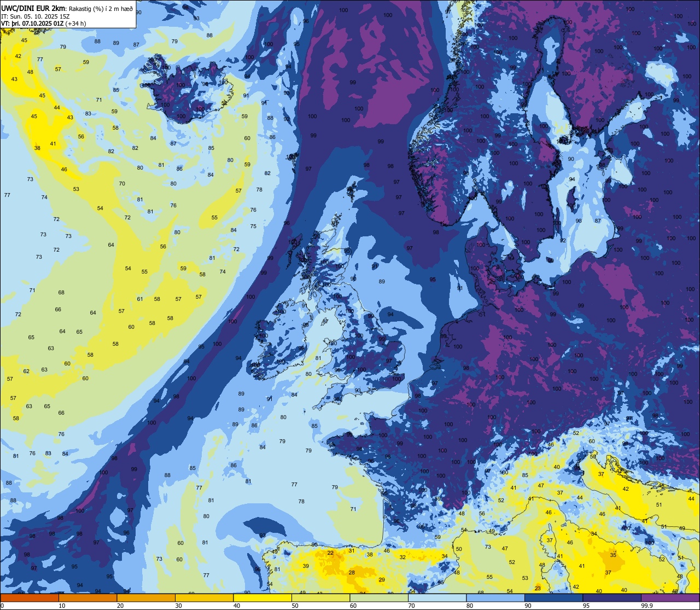Click the "UWC/DINI EUR 2km" model title

(33, 8)
